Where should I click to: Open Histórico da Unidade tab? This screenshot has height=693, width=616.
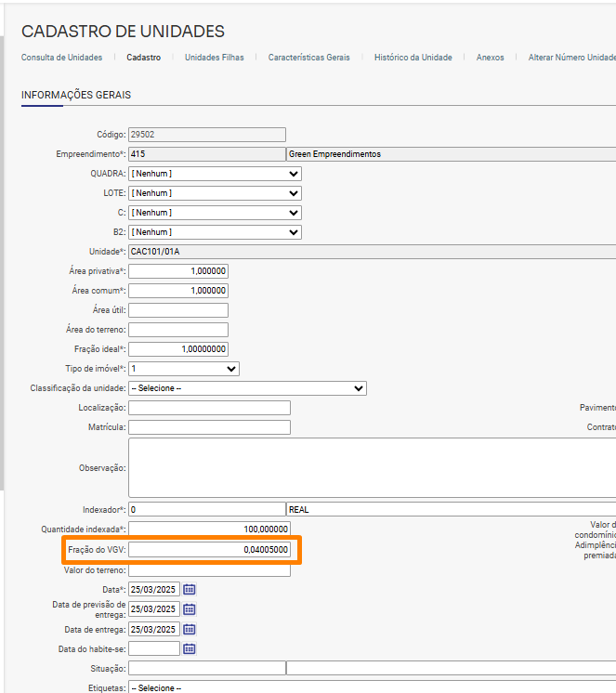click(413, 58)
